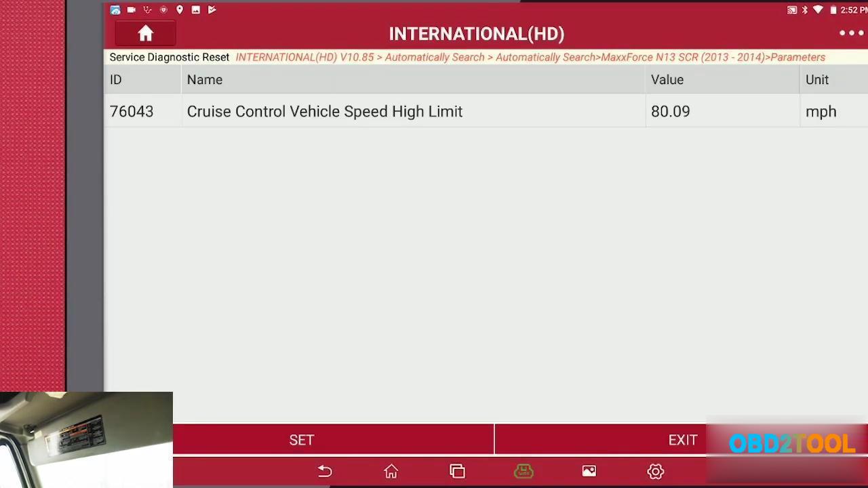Select the mph unit cell
This screenshot has width=868, height=488.
(821, 112)
